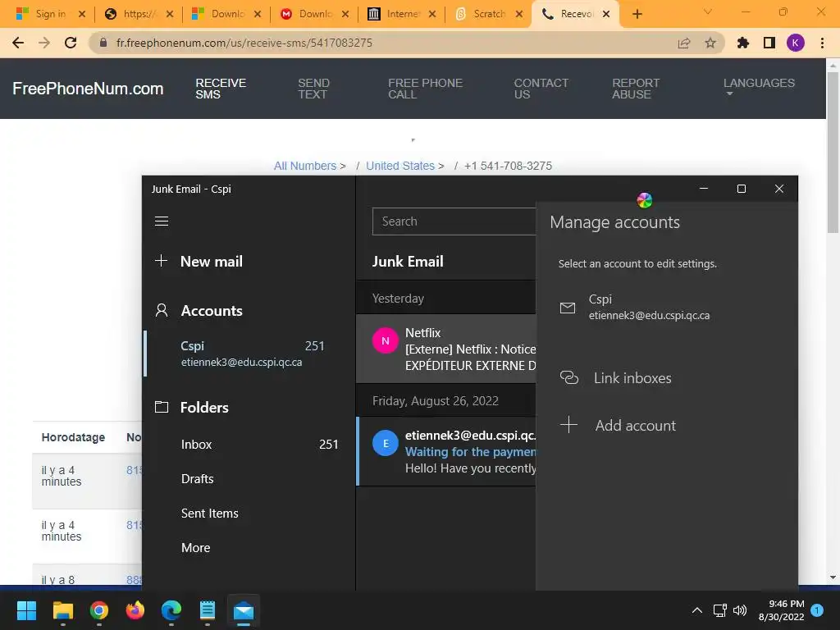The height and width of the screenshot is (630, 840).
Task: Click the All Numbers breadcrumb link
Action: pyautogui.click(x=305, y=166)
